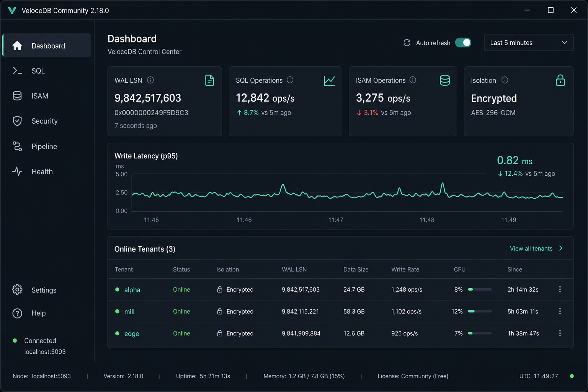Click the lock icon in edge's Isolation cell

(x=220, y=333)
